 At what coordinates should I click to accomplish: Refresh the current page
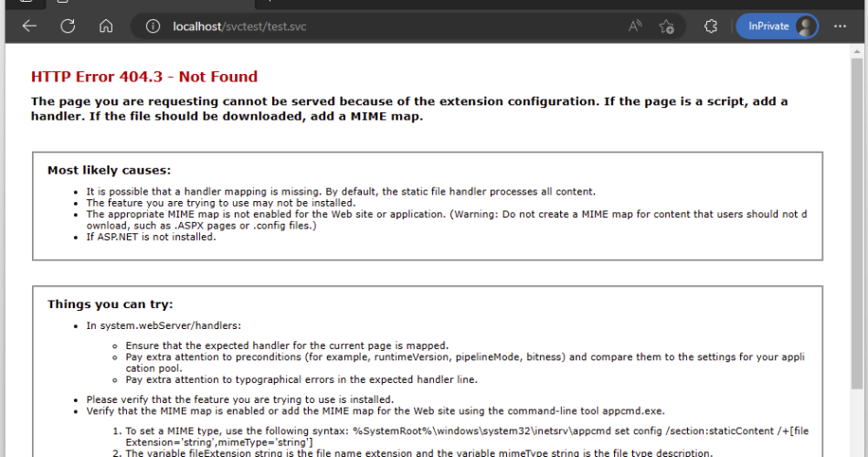pos(68,26)
